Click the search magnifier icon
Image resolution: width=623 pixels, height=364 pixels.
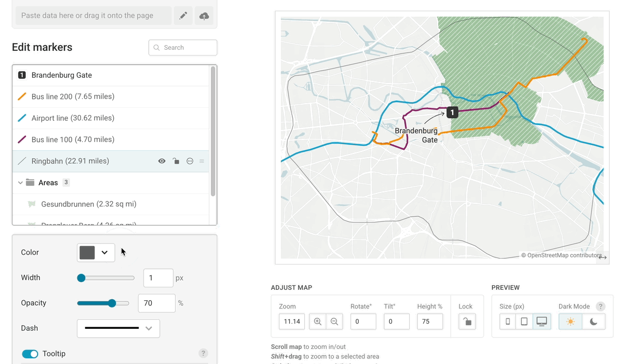click(157, 48)
